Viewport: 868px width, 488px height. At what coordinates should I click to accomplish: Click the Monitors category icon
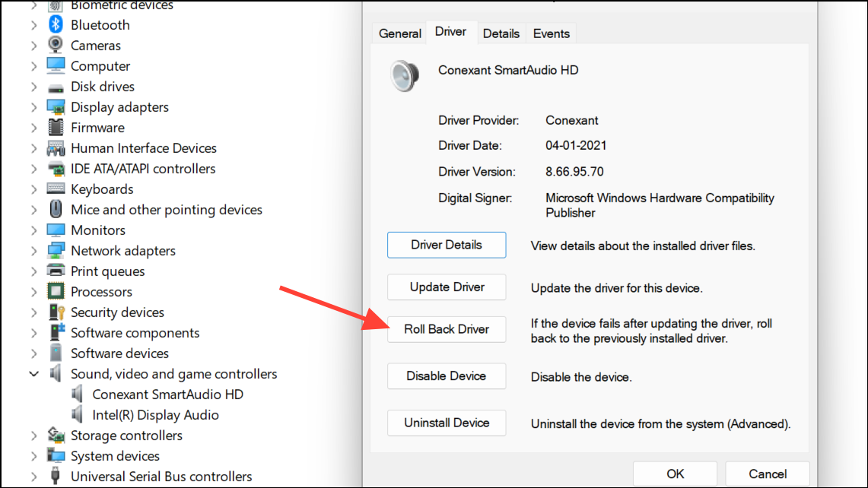(56, 230)
